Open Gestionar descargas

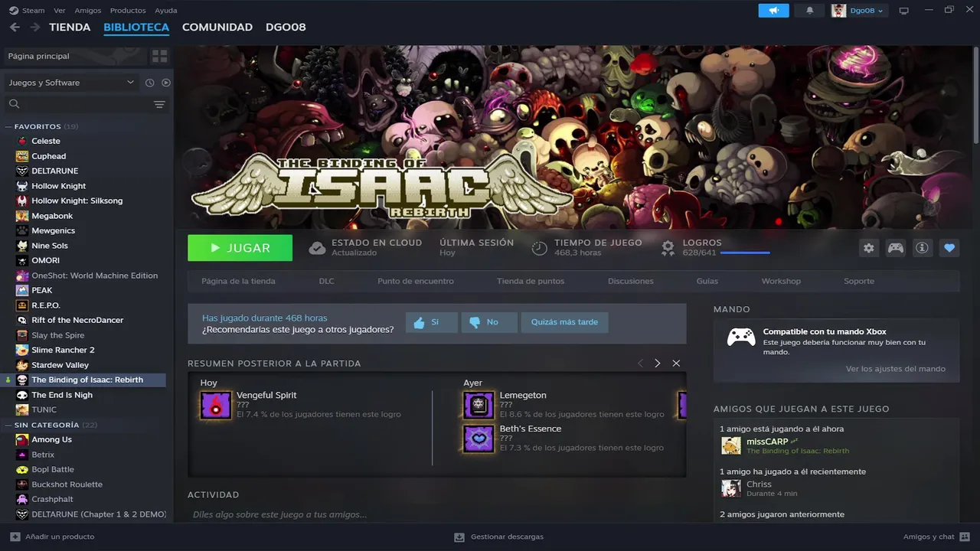[x=499, y=536]
